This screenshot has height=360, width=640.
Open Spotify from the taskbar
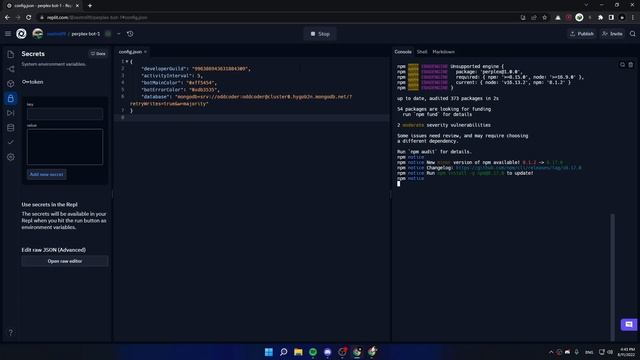(313, 352)
